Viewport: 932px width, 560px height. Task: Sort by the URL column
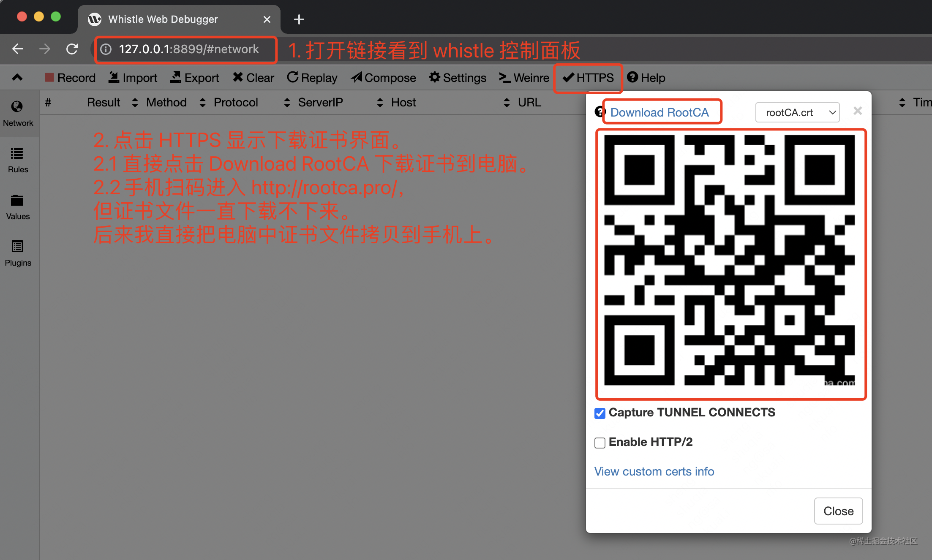529,102
